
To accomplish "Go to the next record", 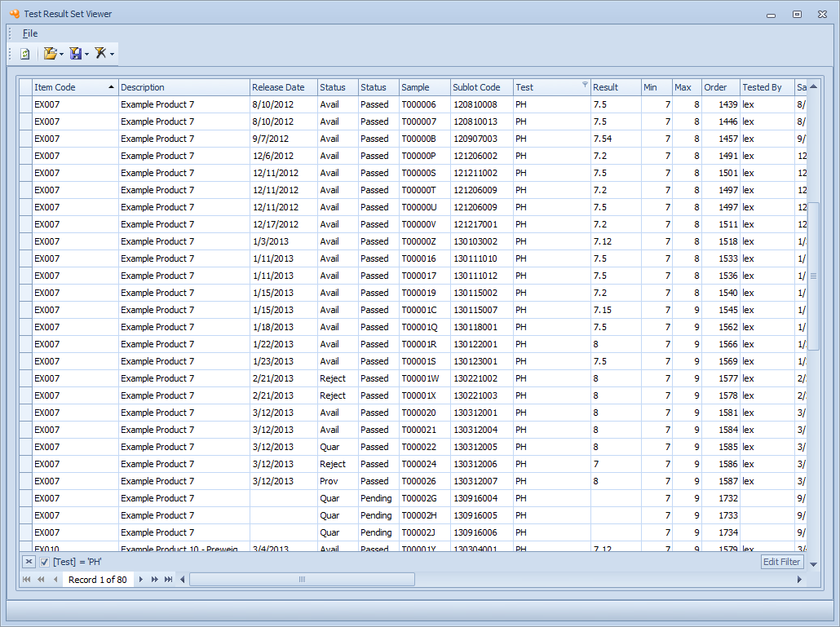I will tap(140, 579).
